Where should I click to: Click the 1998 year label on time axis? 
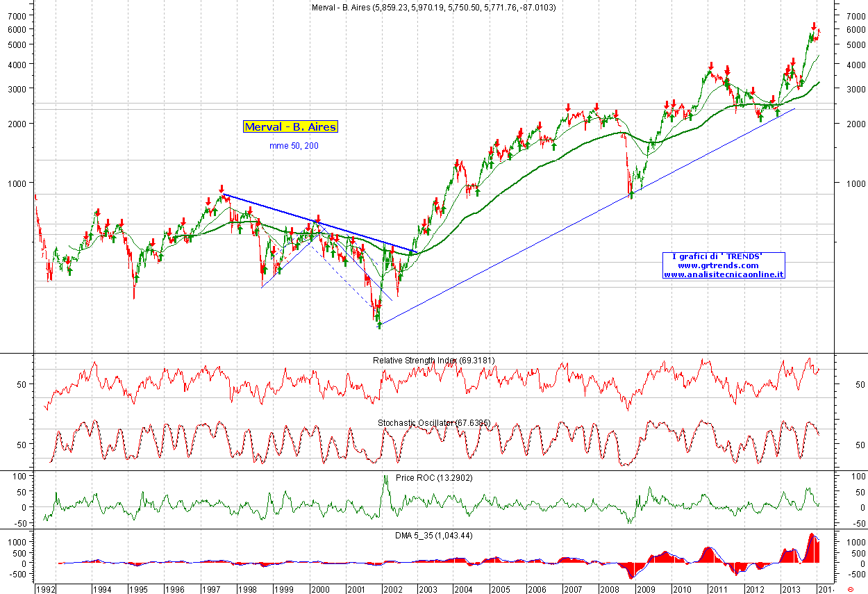pyautogui.click(x=247, y=589)
